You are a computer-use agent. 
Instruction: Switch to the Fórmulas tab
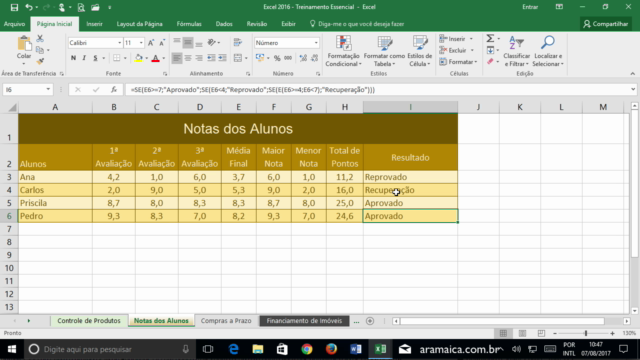pos(189,24)
